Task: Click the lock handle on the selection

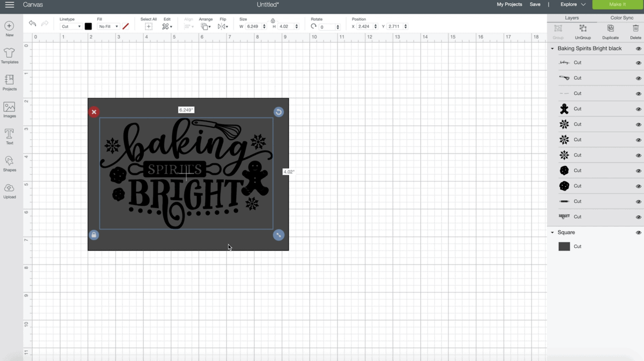Action: click(94, 235)
